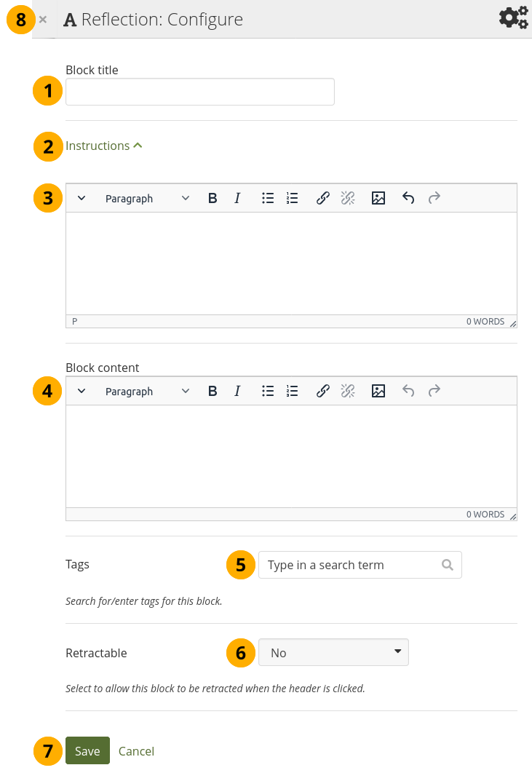Undo last change in Instructions editor
532x773 pixels.
pyautogui.click(x=408, y=198)
